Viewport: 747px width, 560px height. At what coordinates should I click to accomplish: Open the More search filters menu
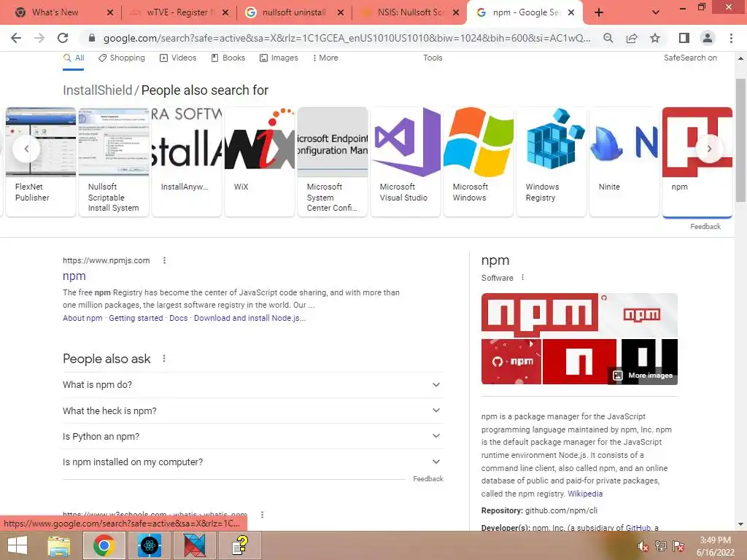point(325,58)
